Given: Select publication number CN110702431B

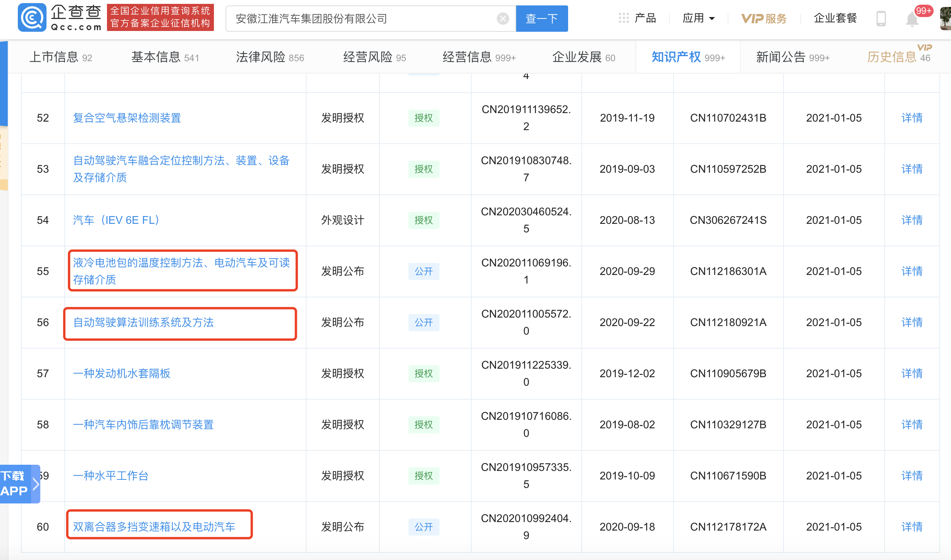Looking at the screenshot, I should click(728, 118).
